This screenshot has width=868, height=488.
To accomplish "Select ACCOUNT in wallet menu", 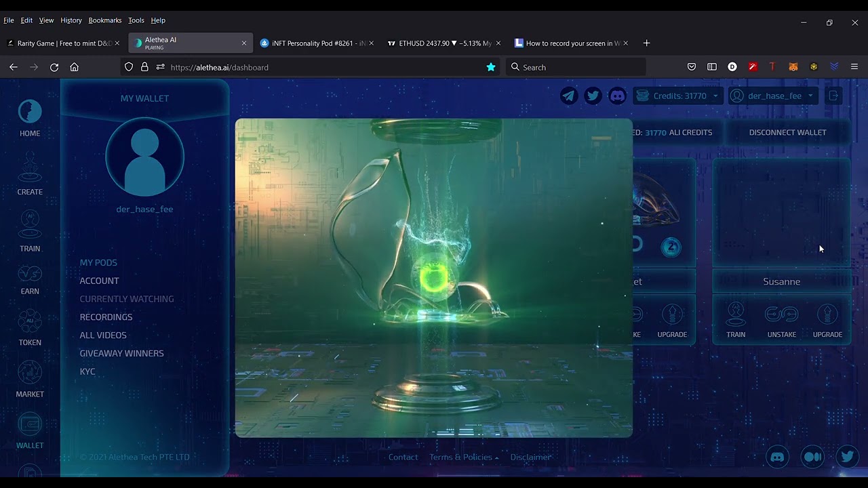I will coord(99,281).
